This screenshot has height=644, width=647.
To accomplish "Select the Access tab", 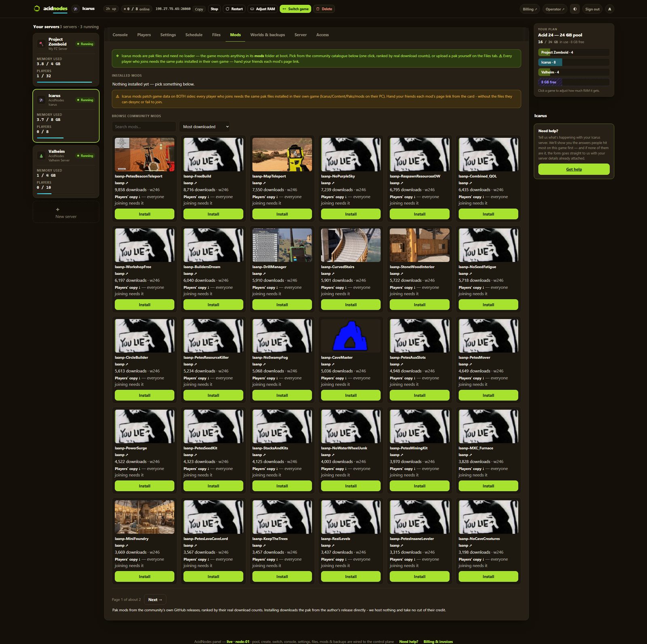I will 322,35.
